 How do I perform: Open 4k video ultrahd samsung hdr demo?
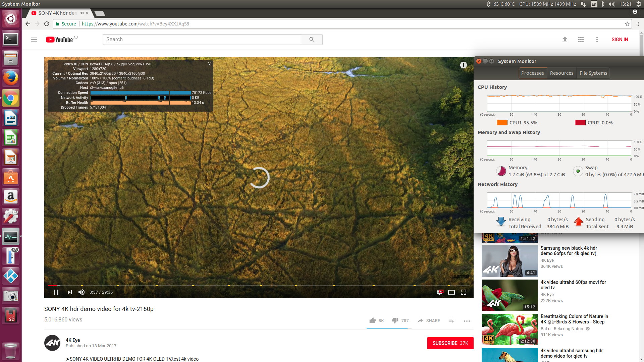[572, 353]
